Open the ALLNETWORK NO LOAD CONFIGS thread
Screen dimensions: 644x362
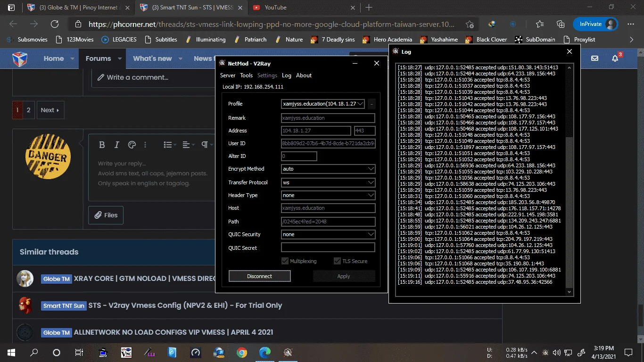coord(173,332)
